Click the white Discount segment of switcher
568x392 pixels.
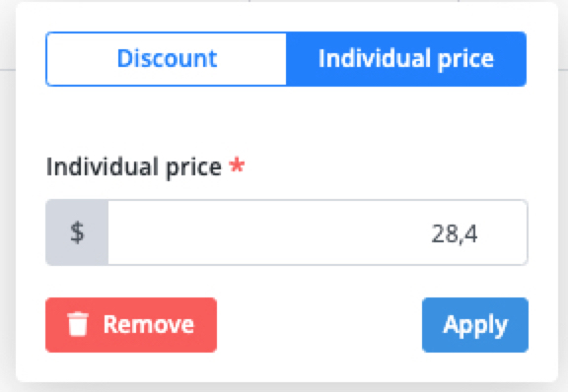[167, 59]
